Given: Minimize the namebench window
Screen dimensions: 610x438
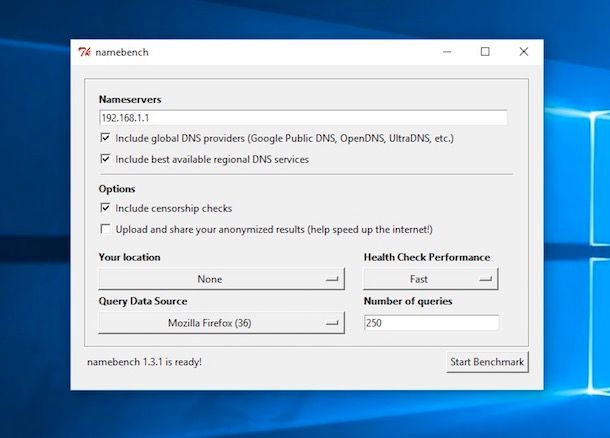Looking at the screenshot, I should pyautogui.click(x=447, y=52).
